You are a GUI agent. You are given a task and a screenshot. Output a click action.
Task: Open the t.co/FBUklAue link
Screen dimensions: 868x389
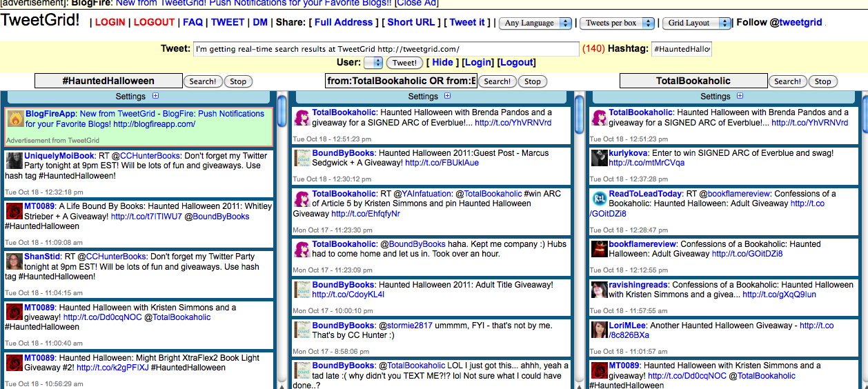point(442,163)
